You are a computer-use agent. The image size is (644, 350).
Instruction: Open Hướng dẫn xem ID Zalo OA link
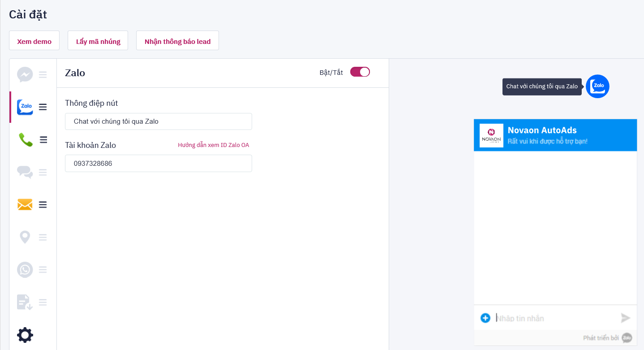[213, 145]
